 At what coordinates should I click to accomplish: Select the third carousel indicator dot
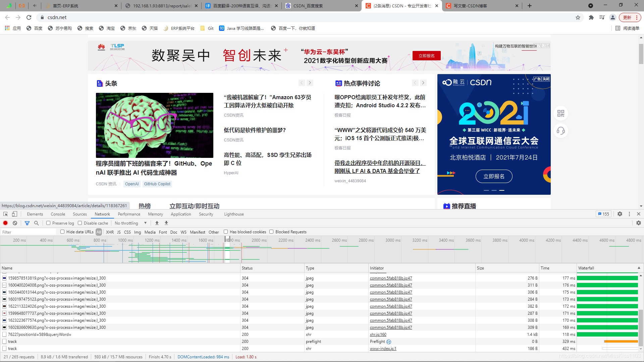pos(502,190)
